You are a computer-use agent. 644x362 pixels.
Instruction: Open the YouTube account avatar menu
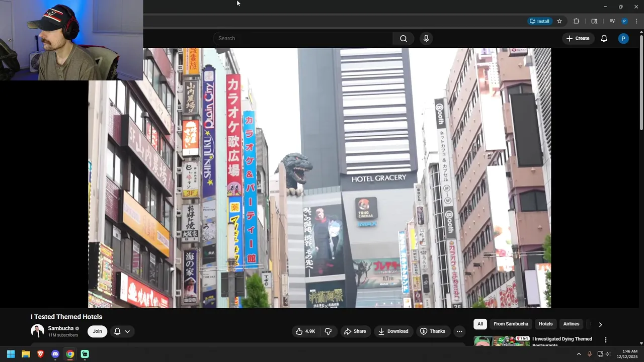pos(623,38)
